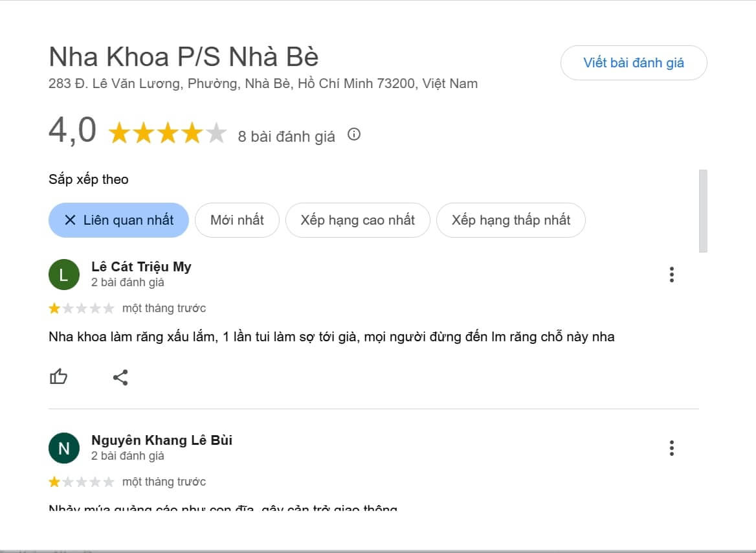Screen dimensions: 756x553
Task: Click Lê Cát Triệu My's avatar circle
Action: [63, 274]
